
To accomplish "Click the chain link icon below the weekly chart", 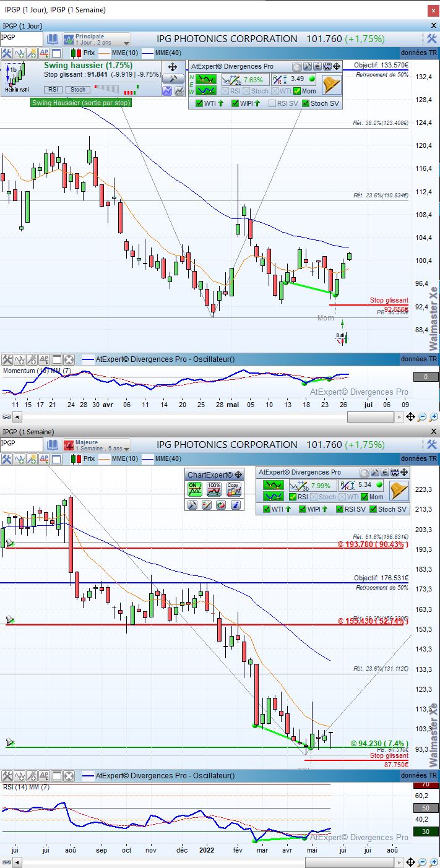I will 6,862.
